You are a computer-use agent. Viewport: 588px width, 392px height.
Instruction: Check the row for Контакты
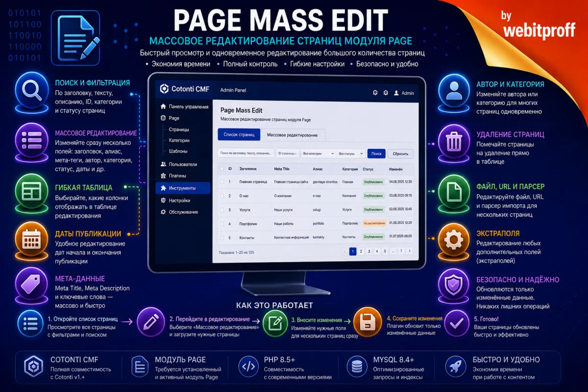pyautogui.click(x=222, y=238)
